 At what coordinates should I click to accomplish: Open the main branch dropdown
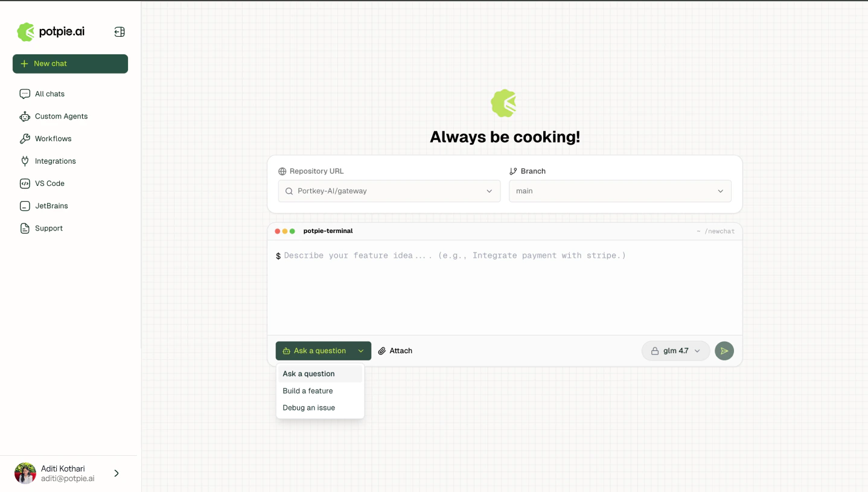click(620, 191)
